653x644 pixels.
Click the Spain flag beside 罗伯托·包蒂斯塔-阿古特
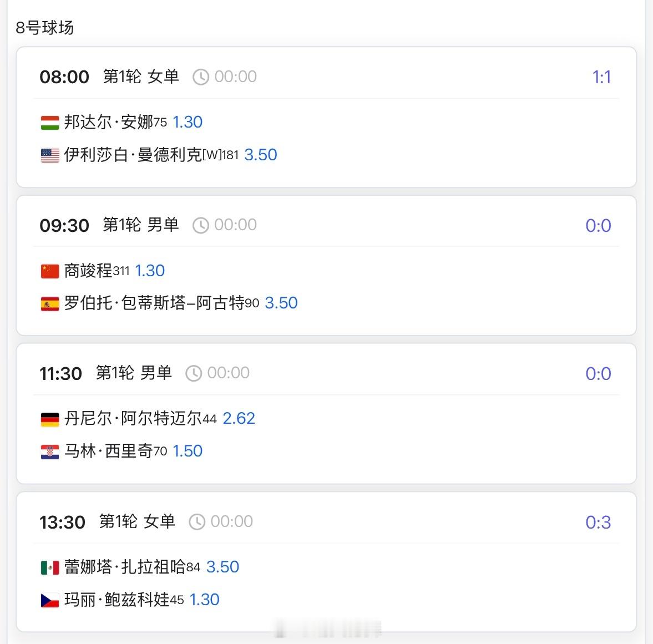50,303
